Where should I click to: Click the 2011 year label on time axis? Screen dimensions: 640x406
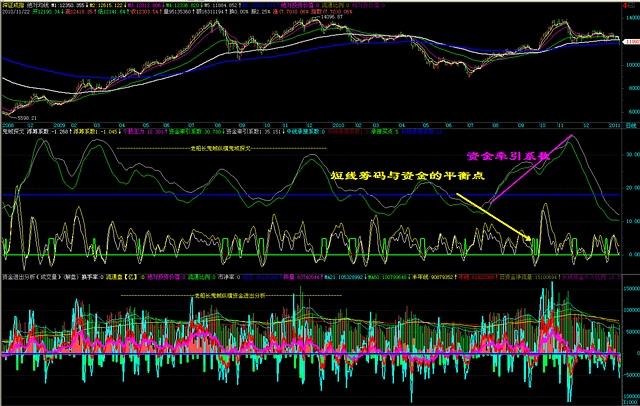(615, 125)
